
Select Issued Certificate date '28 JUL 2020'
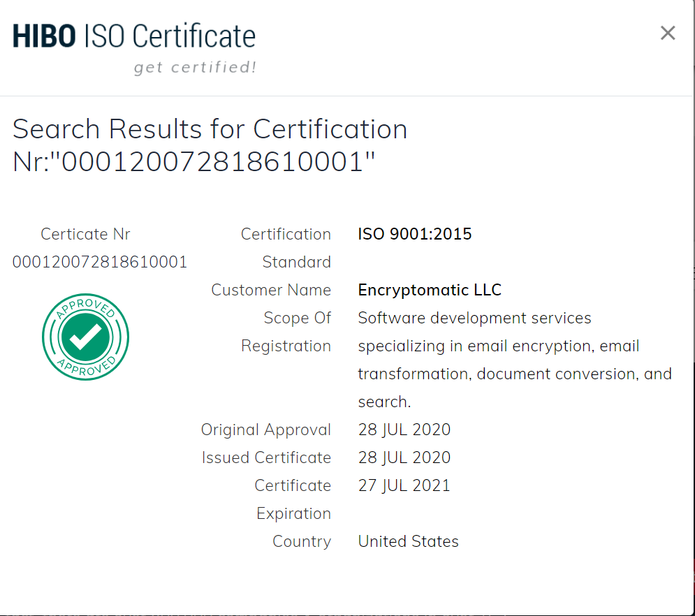[404, 457]
